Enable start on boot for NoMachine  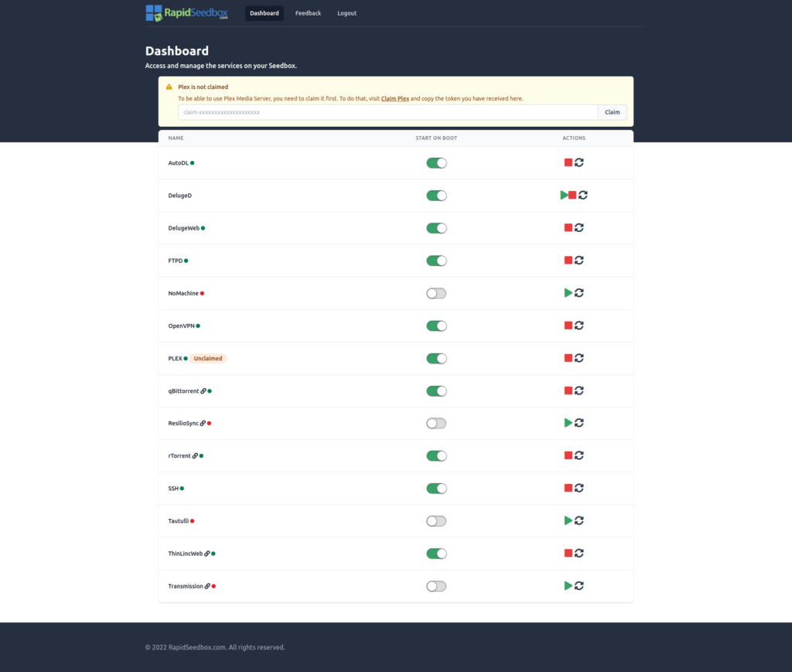click(x=436, y=293)
